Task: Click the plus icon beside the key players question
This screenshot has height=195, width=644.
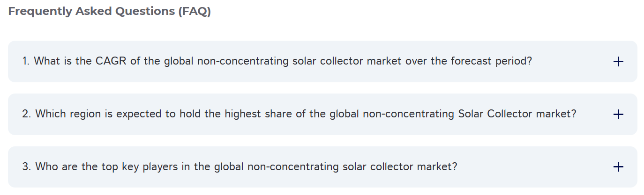Action: 618,167
